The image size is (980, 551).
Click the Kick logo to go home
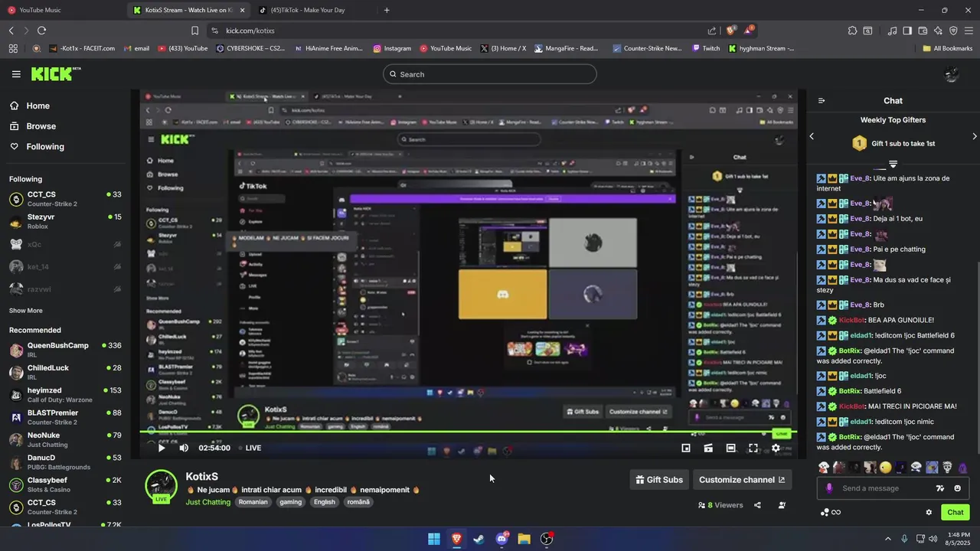coord(55,74)
